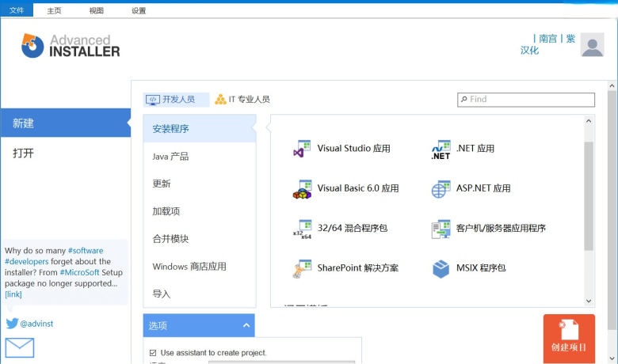
Task: Select the .NET 应用 label
Action: point(475,148)
